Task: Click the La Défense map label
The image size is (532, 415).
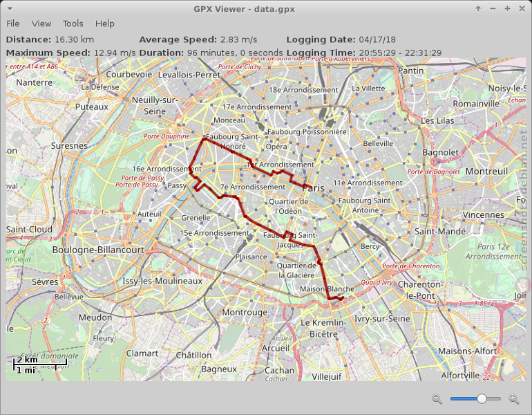Action: pyautogui.click(x=99, y=87)
